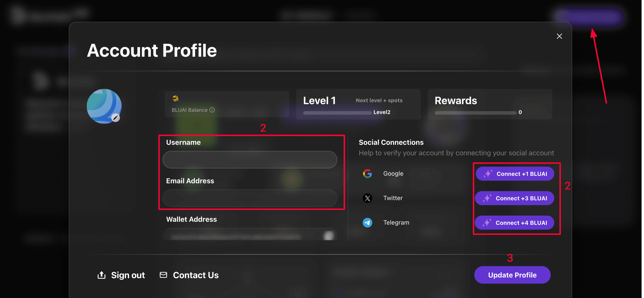This screenshot has height=298, width=644.
Task: Click the Twitter X logo icon
Action: [367, 198]
